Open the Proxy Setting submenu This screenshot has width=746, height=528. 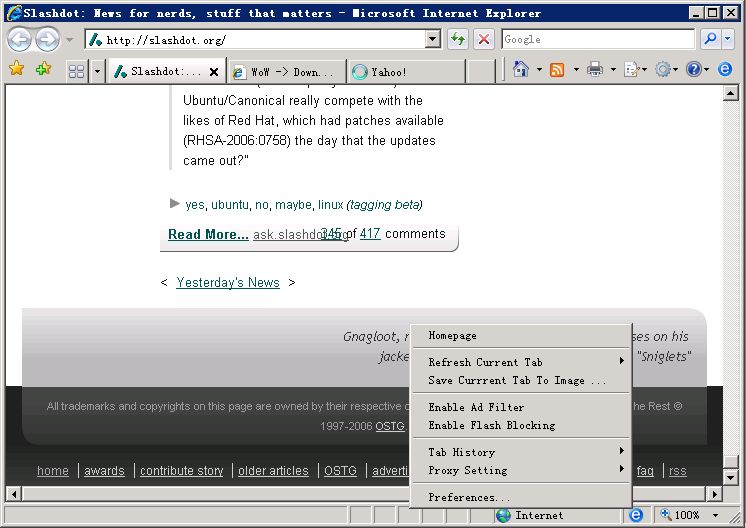521,470
